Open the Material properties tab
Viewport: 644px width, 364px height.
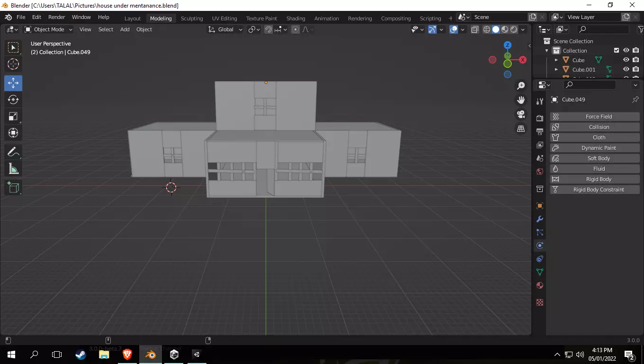click(x=539, y=285)
